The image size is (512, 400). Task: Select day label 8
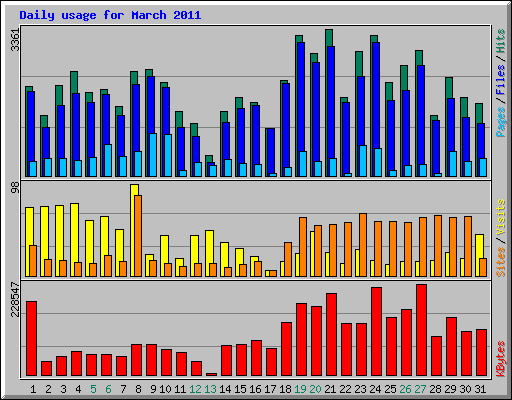(138, 389)
